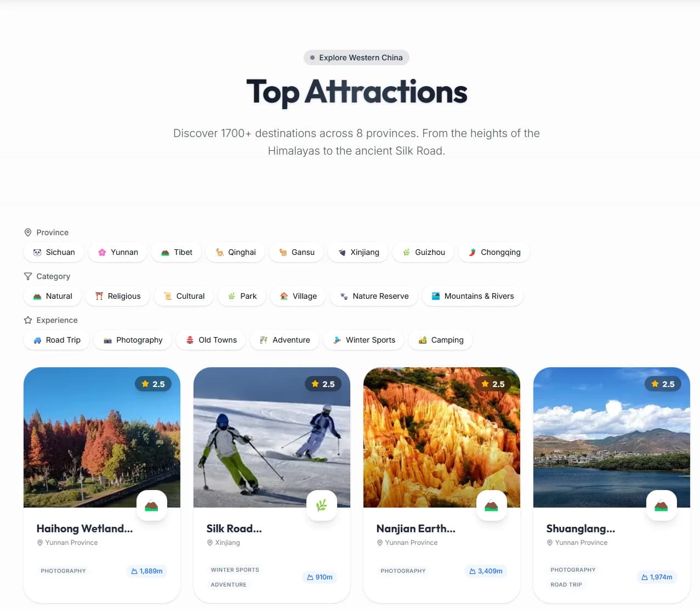Viewport: 700px width, 609px height.
Task: Click the mountain icon badge on Haihong Wetland card
Action: pyautogui.click(x=152, y=505)
